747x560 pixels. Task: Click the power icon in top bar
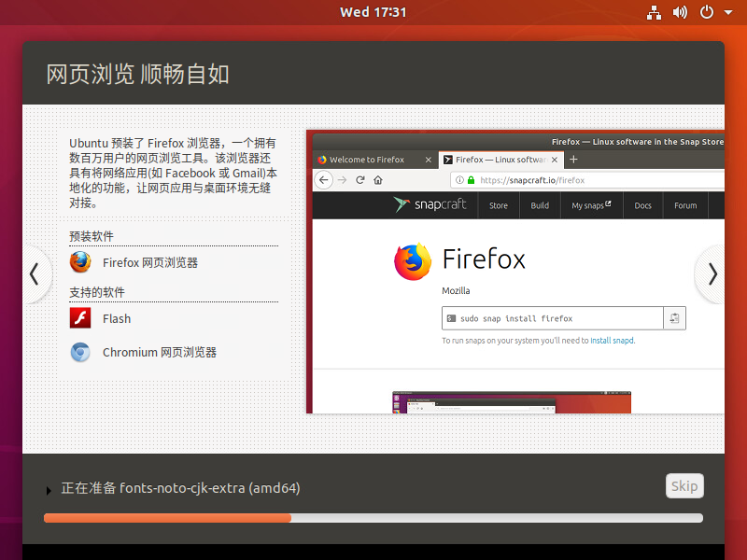pyautogui.click(x=707, y=12)
